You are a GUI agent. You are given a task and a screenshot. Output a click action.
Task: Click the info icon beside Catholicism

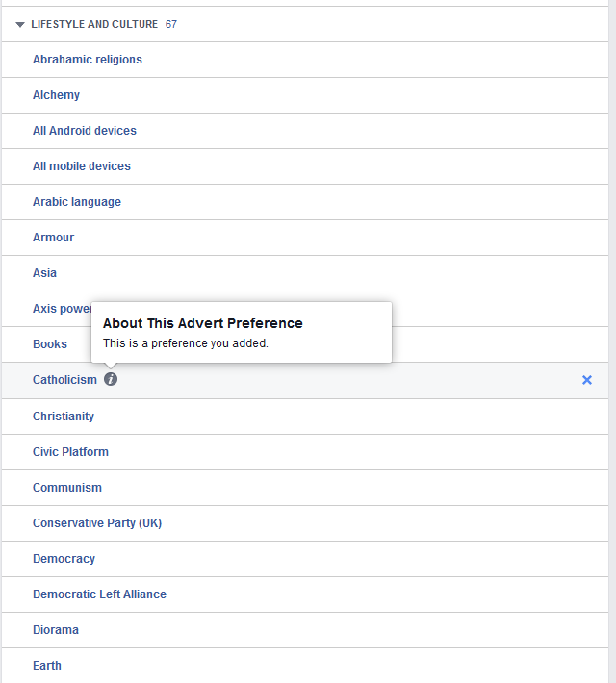(111, 379)
